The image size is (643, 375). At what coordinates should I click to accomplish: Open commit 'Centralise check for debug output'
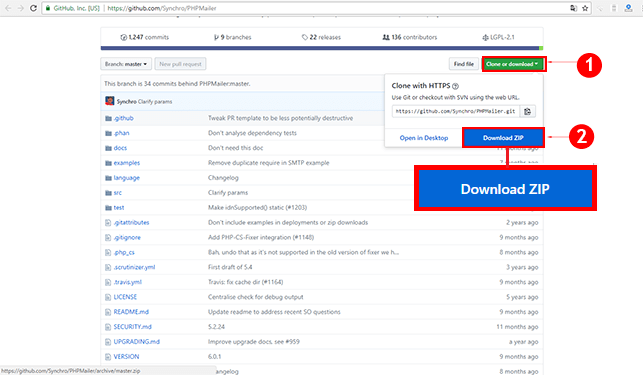pyautogui.click(x=255, y=297)
